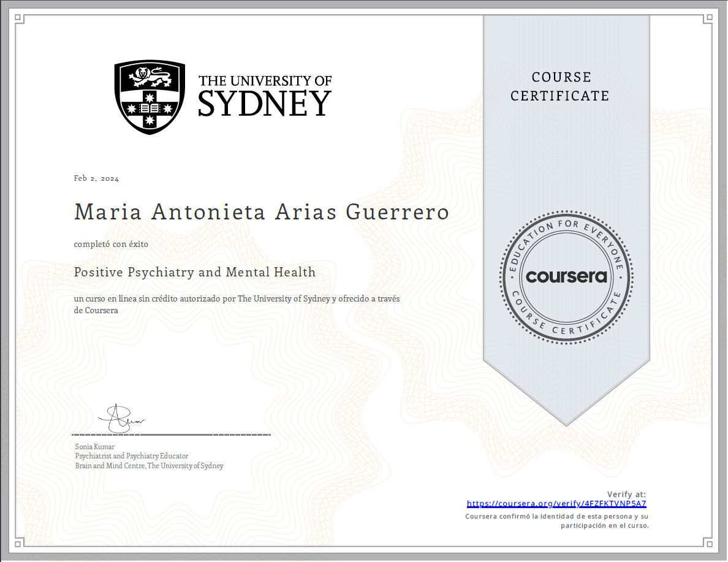Click the 'Verify at:' label

[x=626, y=494]
